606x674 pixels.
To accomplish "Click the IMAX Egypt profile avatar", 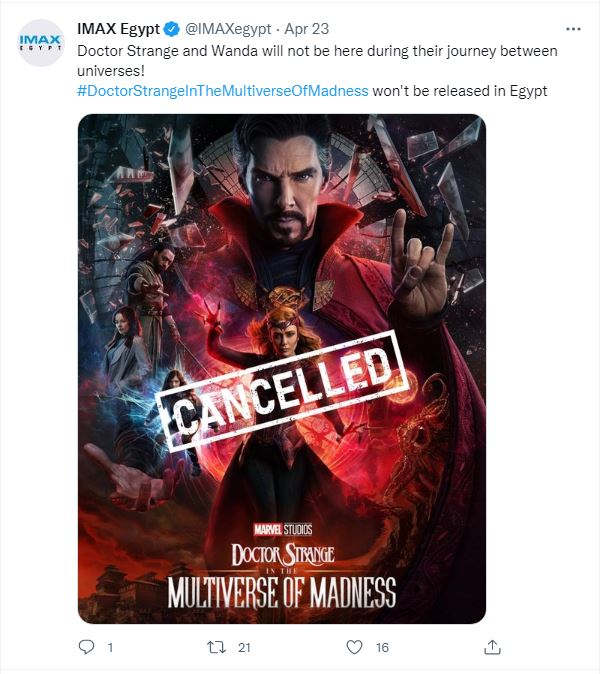I will (x=39, y=43).
